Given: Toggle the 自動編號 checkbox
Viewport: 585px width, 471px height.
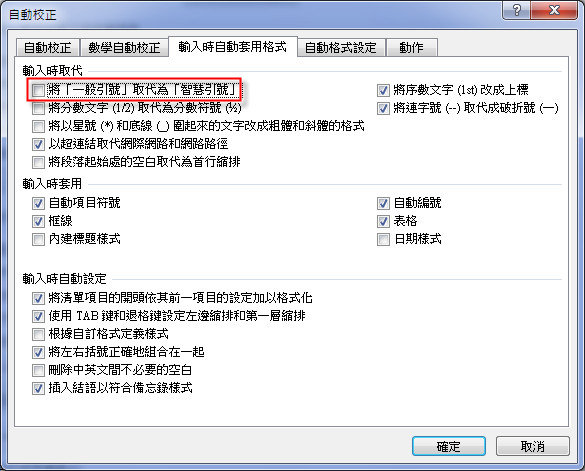Looking at the screenshot, I should [x=383, y=203].
